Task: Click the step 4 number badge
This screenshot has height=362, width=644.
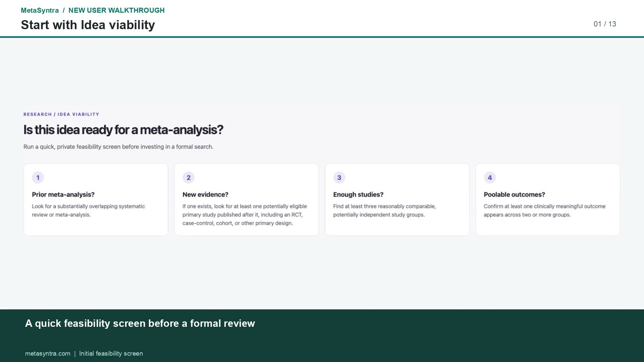Action: coord(490,178)
